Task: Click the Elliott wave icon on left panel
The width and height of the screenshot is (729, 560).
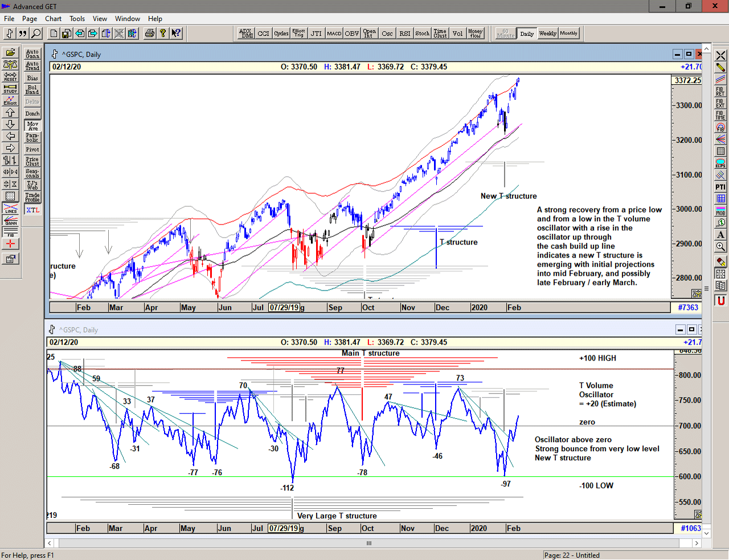Action: (x=10, y=100)
